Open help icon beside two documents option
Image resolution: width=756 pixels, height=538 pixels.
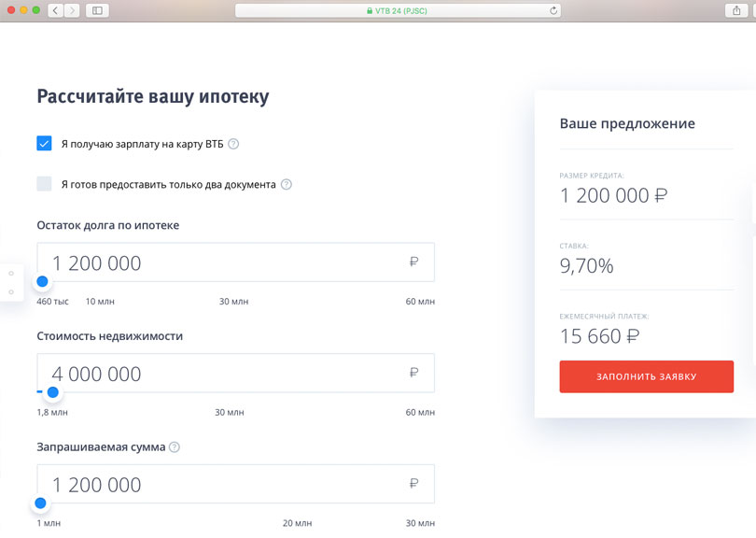(x=287, y=184)
